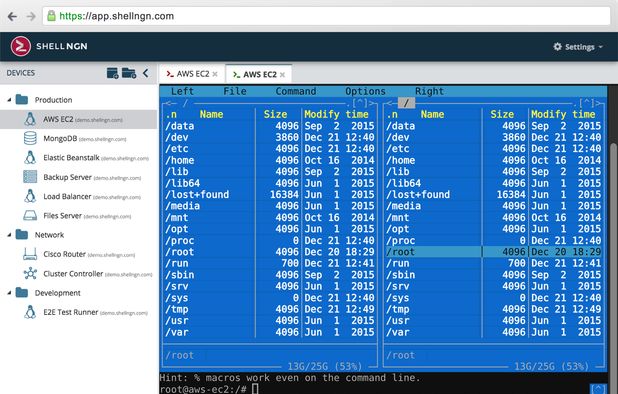The width and height of the screenshot is (618, 394).
Task: Click the add device icon
Action: coord(112,73)
